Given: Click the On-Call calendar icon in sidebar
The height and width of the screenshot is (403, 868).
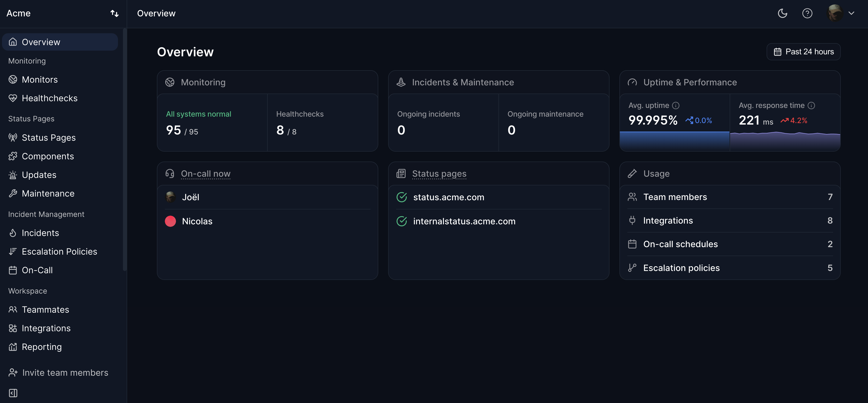Looking at the screenshot, I should (x=13, y=270).
